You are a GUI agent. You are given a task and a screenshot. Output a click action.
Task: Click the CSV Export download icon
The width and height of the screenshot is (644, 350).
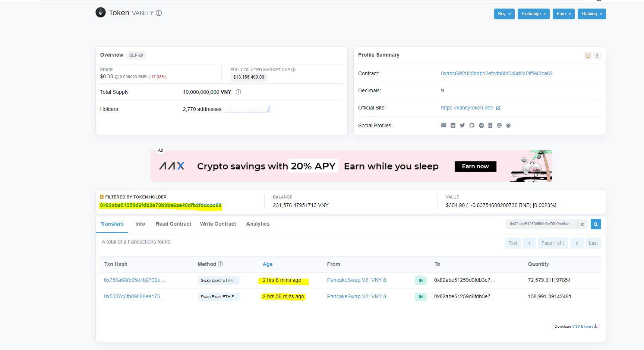point(596,327)
